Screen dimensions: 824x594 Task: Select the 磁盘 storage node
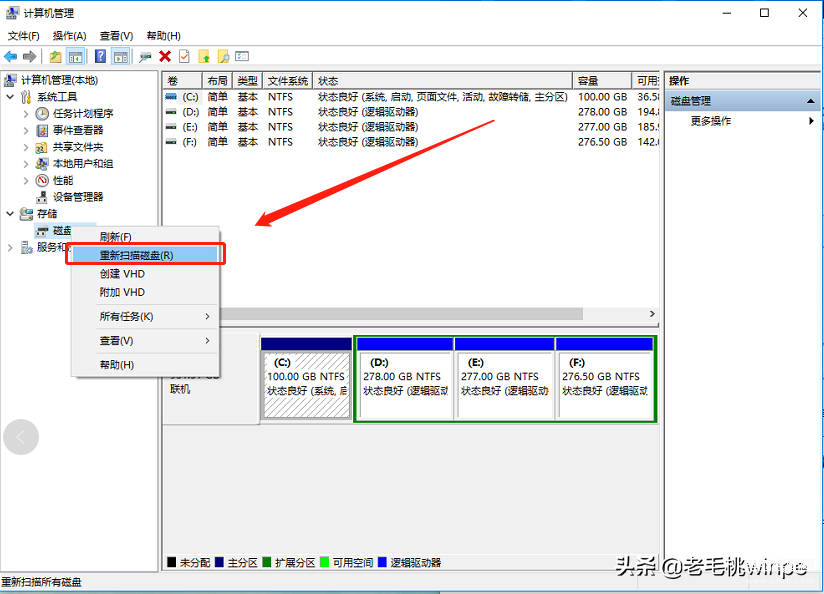click(x=62, y=230)
